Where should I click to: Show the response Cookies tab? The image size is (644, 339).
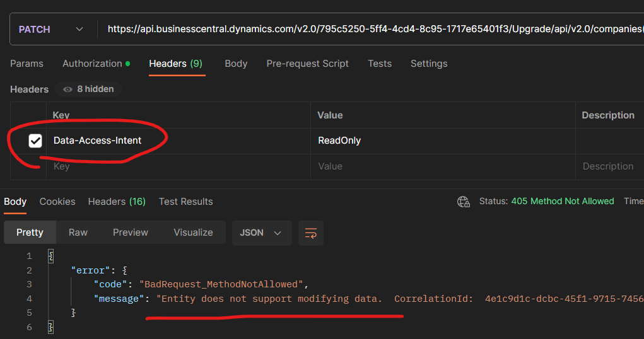tap(57, 202)
